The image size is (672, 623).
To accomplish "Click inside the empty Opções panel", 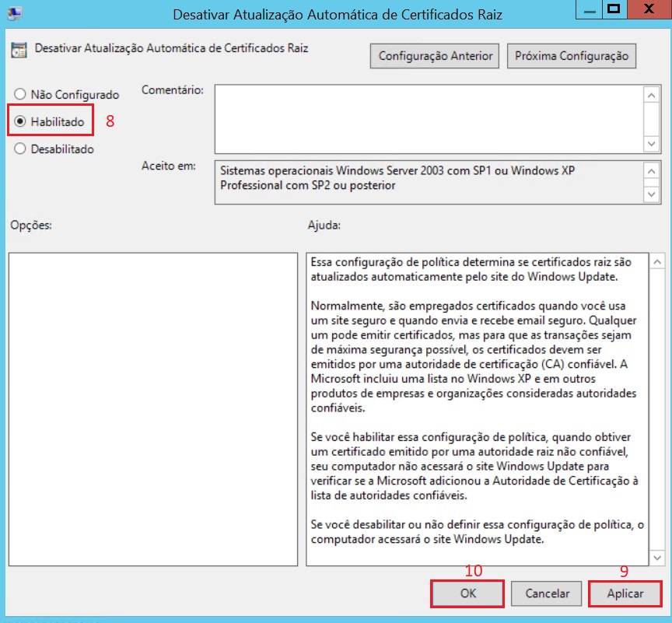I will (x=153, y=408).
